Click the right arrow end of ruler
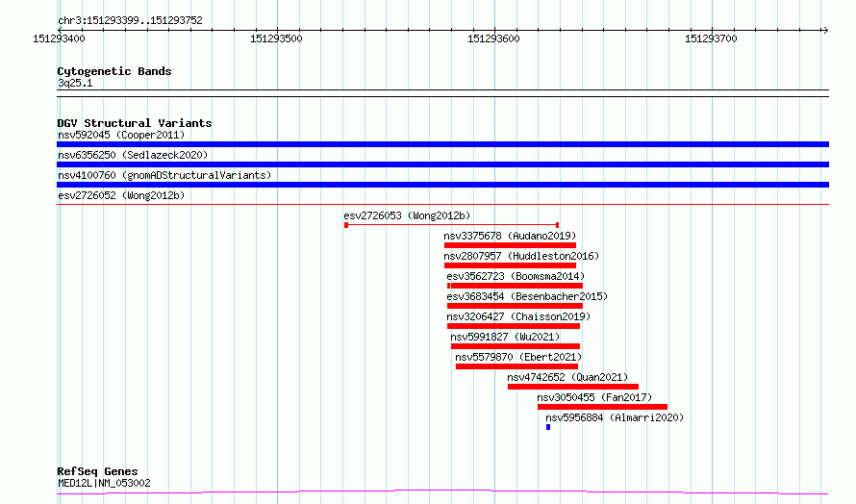The height and width of the screenshot is (504, 856). click(825, 30)
